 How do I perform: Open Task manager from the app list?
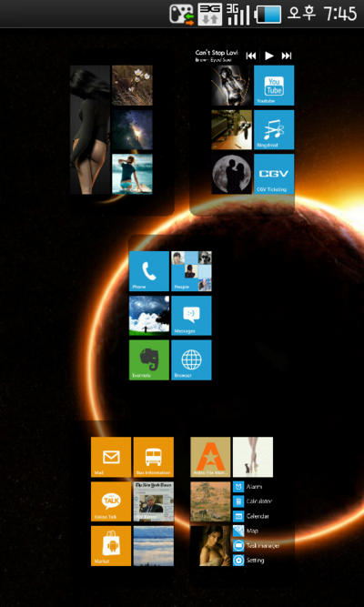tap(257, 545)
